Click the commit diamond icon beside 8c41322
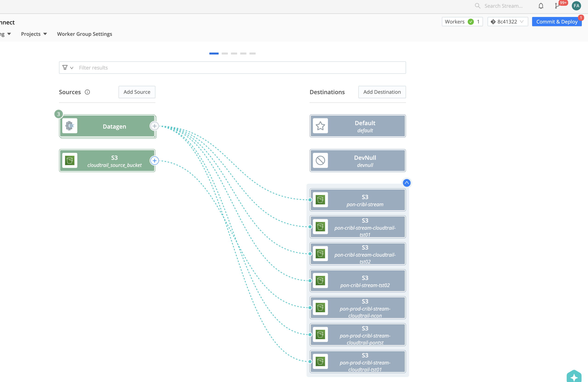The width and height of the screenshot is (588, 382). 493,22
